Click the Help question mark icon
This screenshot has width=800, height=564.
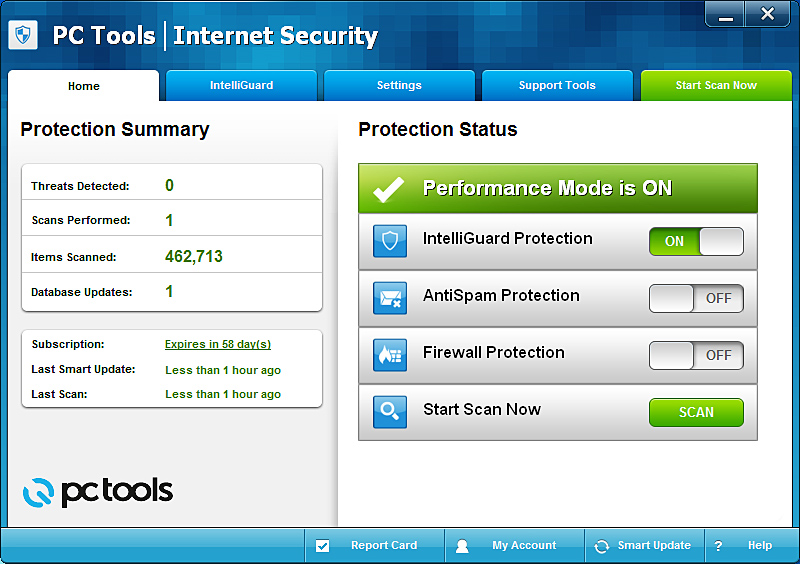point(718,546)
